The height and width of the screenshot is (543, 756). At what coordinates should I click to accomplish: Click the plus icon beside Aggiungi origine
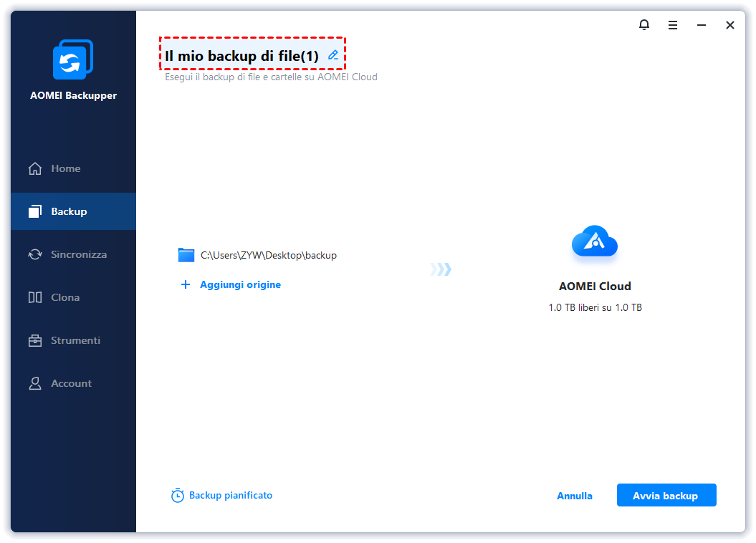(185, 284)
